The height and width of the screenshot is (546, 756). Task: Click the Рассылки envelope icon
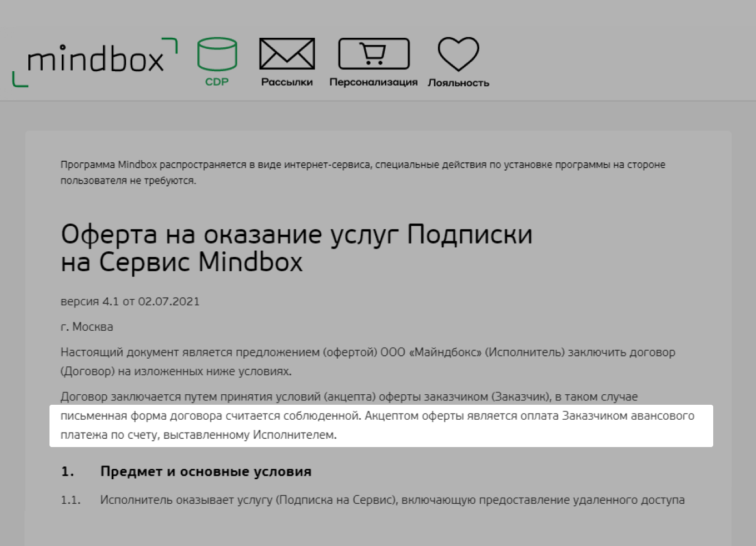(287, 54)
